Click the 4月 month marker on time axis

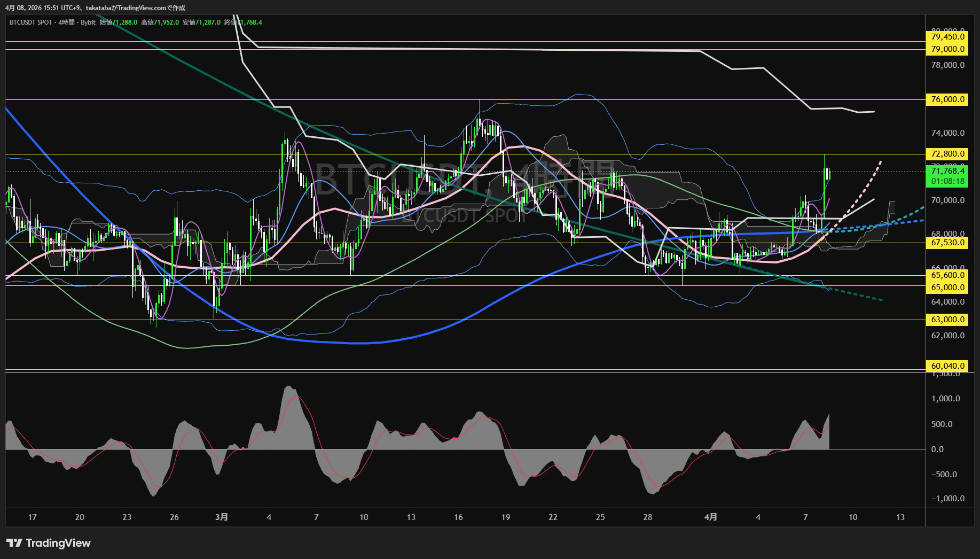point(710,517)
